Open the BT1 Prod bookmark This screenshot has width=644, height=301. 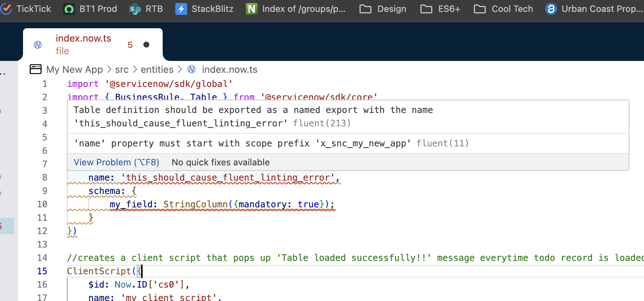pyautogui.click(x=90, y=9)
